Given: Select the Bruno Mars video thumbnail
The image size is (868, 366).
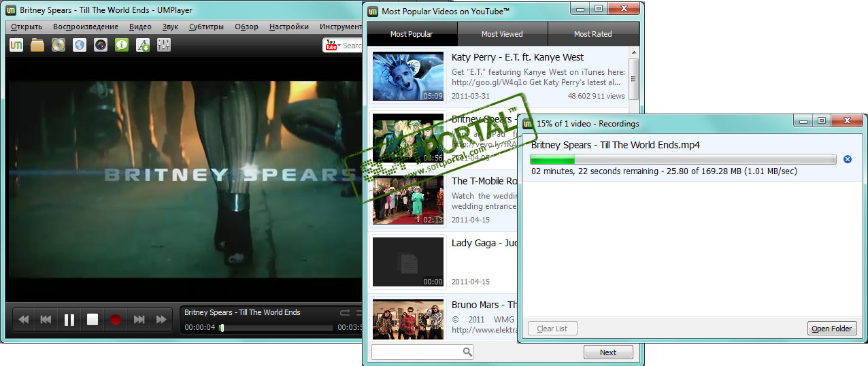Looking at the screenshot, I should [408, 318].
